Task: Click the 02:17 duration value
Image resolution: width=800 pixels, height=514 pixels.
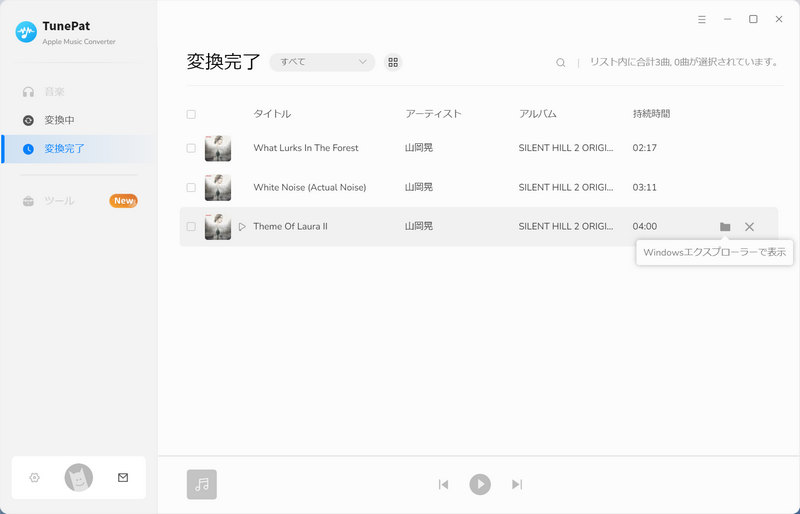Action: 645,148
